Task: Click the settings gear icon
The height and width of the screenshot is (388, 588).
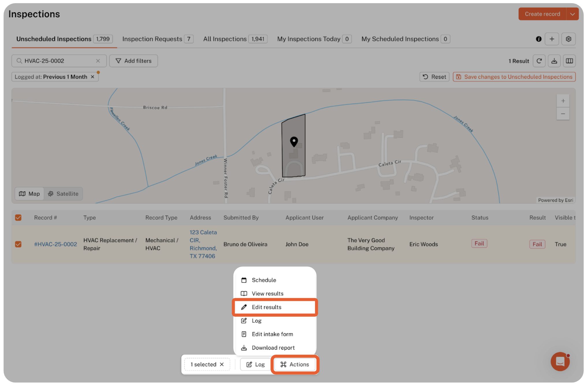Action: [x=568, y=39]
